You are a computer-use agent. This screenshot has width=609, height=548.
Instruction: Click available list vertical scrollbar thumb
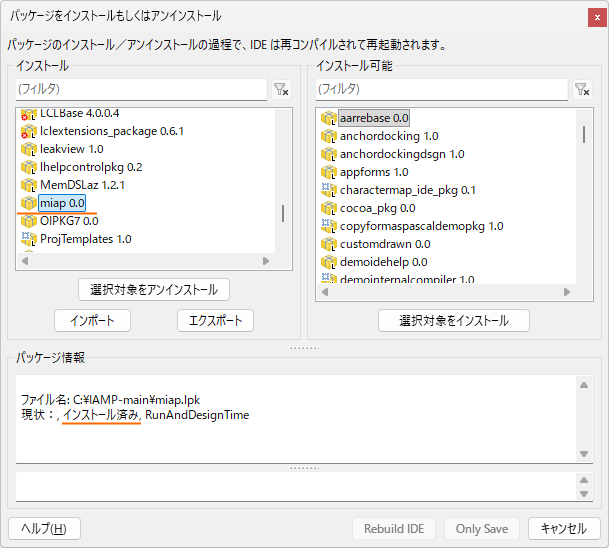coord(584,134)
